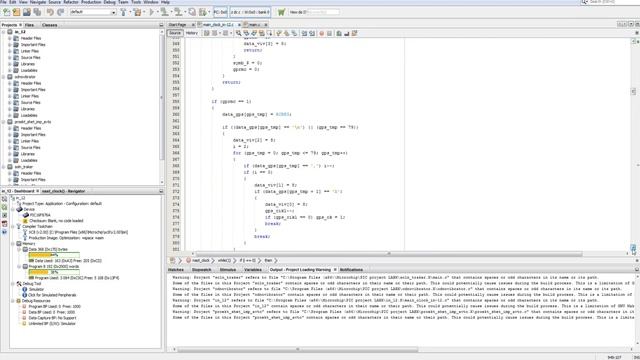The height and width of the screenshot is (360, 640).
Task: Open the Start Page editor tab
Action: [178, 25]
